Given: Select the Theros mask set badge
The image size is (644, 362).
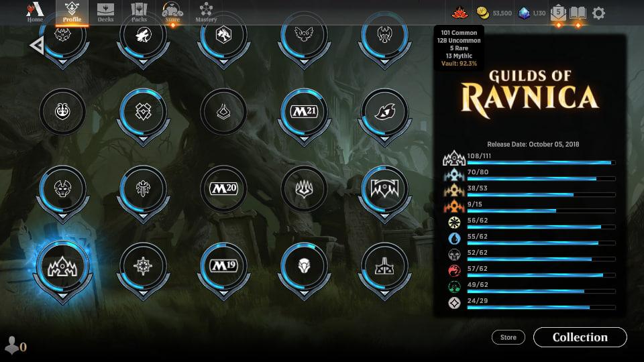Looking at the screenshot, I should [x=62, y=188].
